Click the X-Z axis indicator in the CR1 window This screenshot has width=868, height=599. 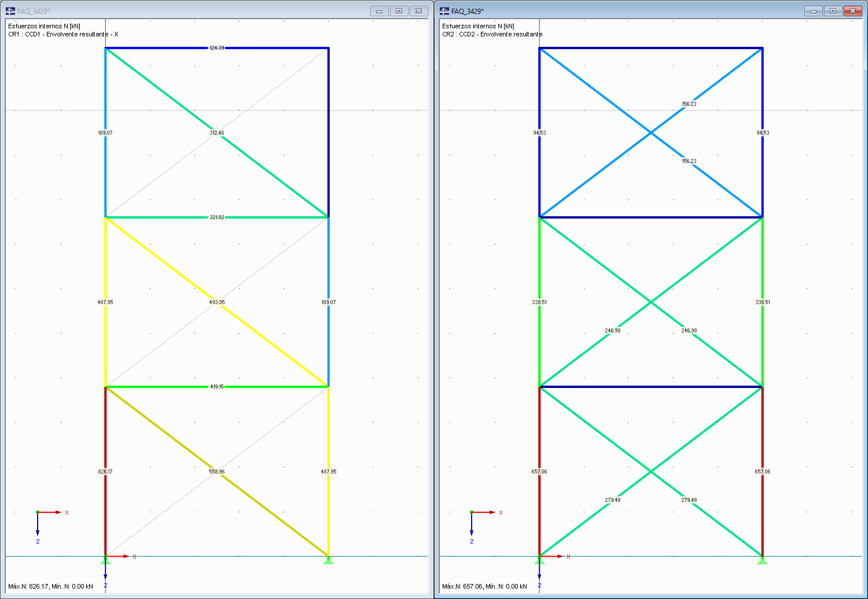(51, 526)
